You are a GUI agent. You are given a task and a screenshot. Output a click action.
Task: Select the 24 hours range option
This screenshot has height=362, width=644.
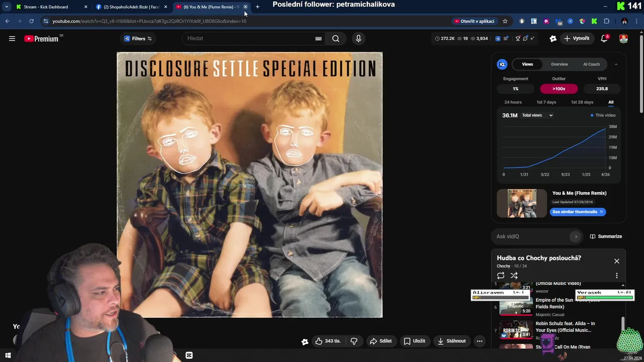(513, 102)
